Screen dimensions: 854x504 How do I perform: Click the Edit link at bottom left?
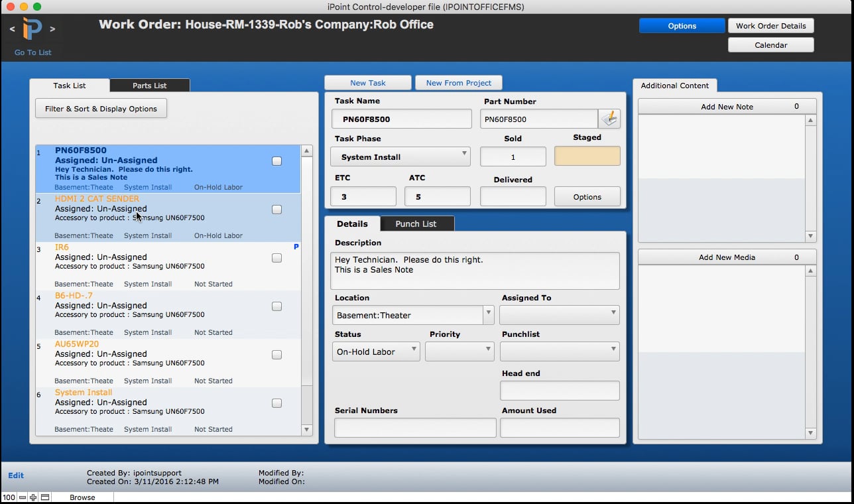[16, 475]
